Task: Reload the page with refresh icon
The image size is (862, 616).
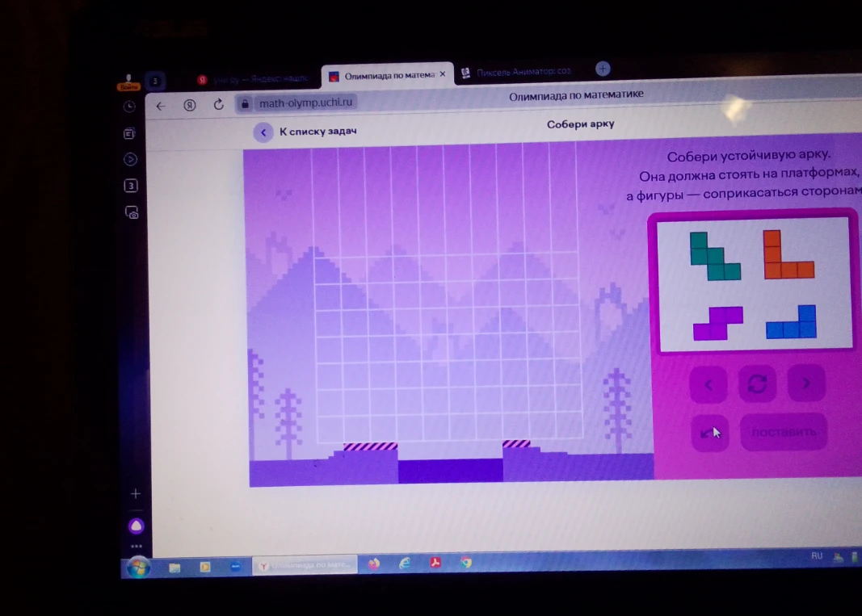Action: (x=218, y=104)
